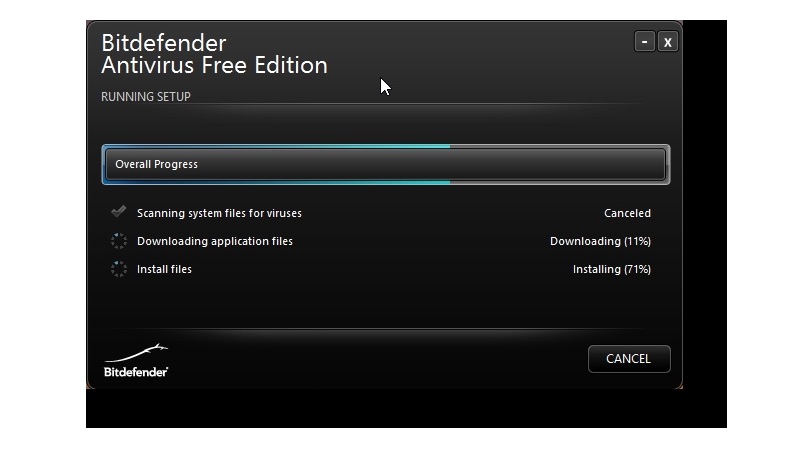Click the spinner icon next to Install files

tap(118, 269)
